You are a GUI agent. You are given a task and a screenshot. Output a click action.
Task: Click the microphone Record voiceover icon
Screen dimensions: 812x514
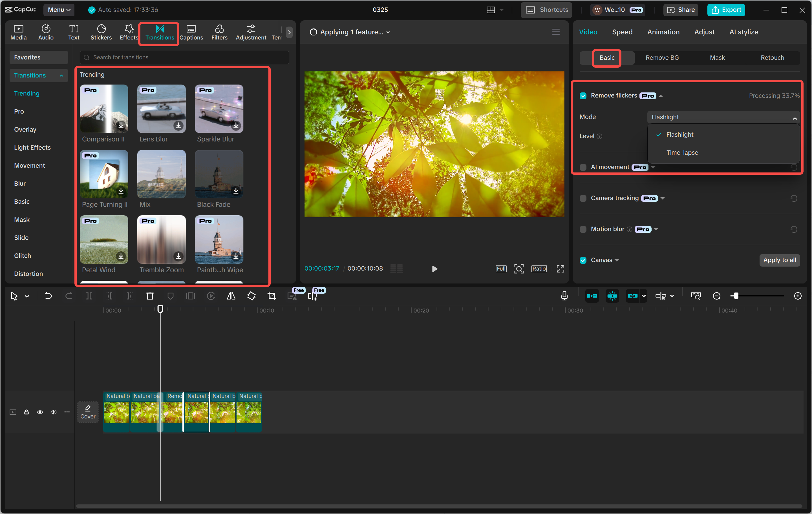point(564,296)
